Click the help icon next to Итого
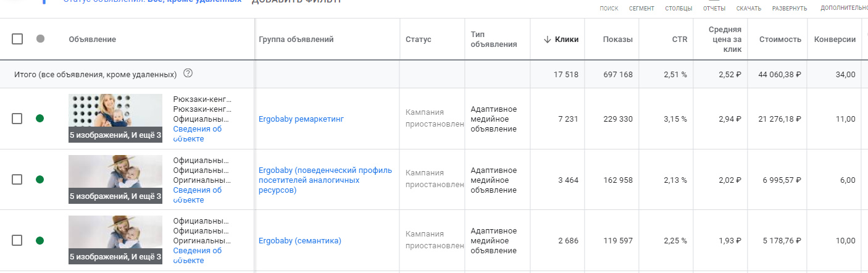The image size is (868, 273). point(188,73)
